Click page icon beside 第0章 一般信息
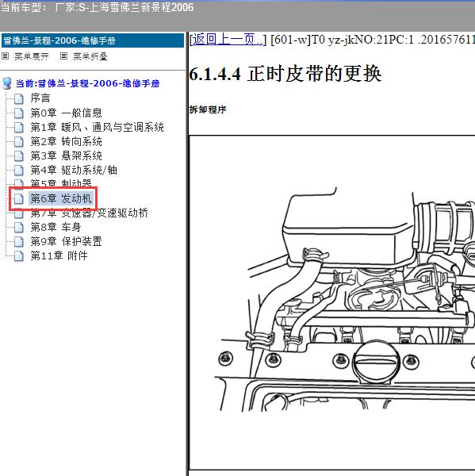Image resolution: width=475 pixels, height=476 pixels. (19, 113)
